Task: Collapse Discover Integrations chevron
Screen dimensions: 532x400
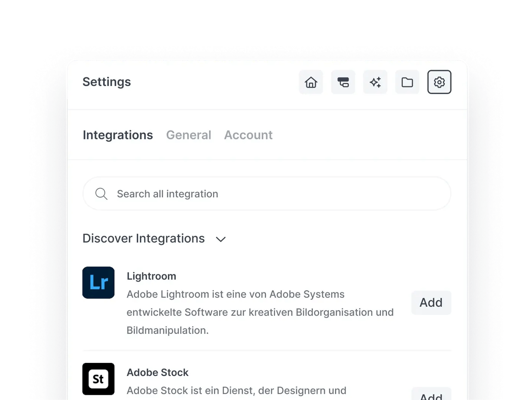Action: 221,239
